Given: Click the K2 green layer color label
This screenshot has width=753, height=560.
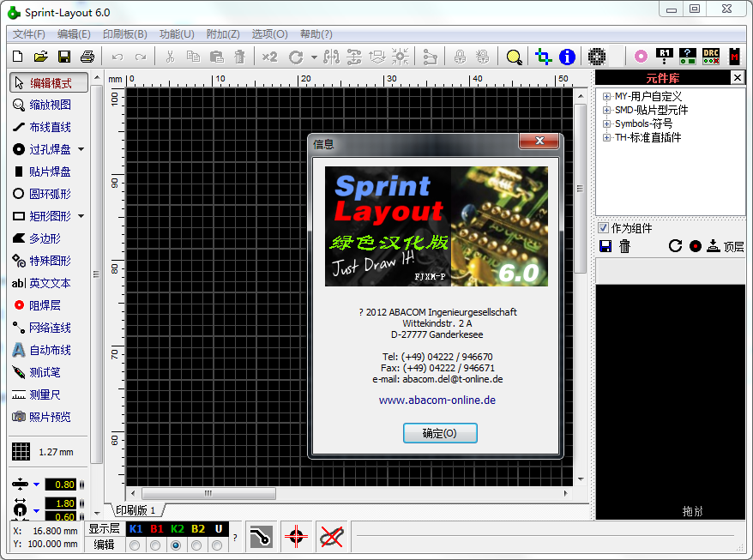Looking at the screenshot, I should [x=177, y=529].
